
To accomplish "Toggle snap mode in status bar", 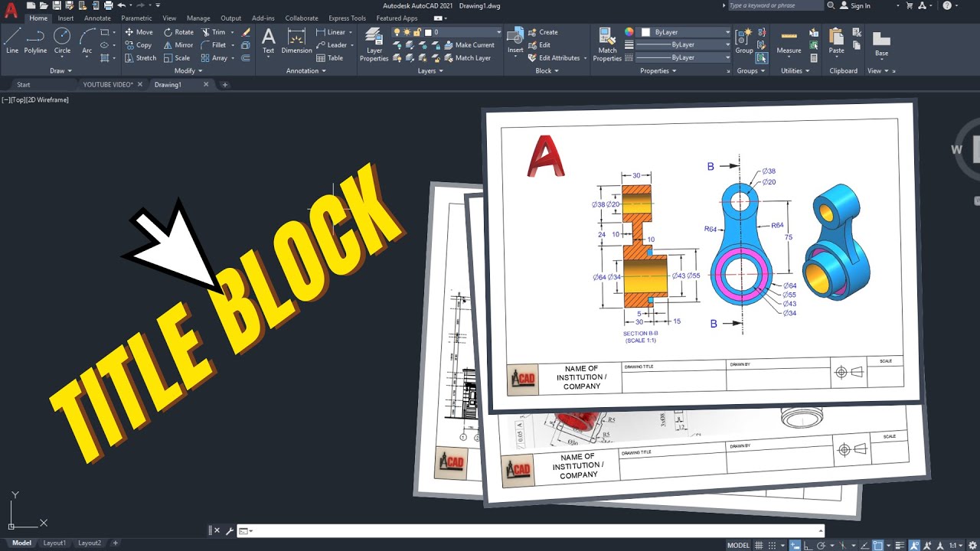I will pyautogui.click(x=773, y=545).
